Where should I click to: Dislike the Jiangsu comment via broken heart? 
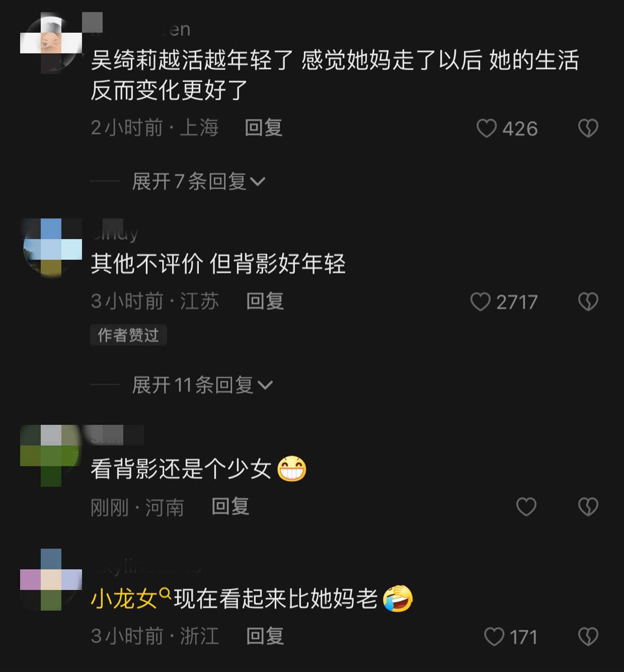[x=588, y=302]
